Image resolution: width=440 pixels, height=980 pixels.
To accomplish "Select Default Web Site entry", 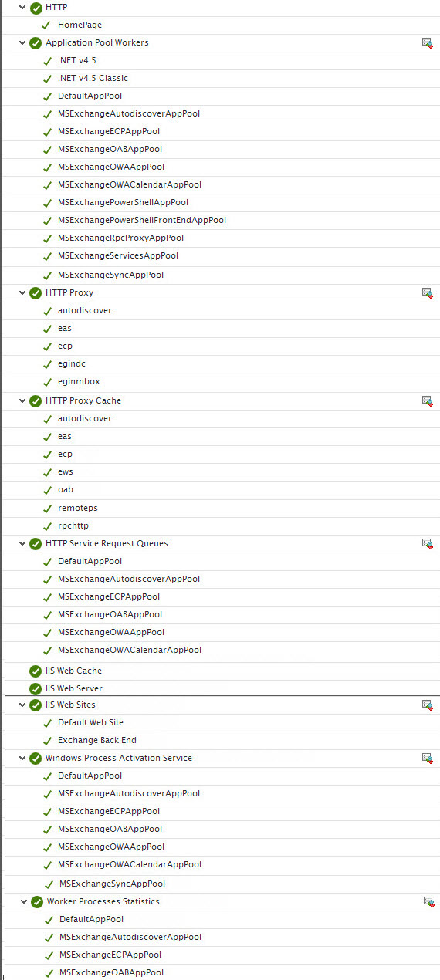I will pyautogui.click(x=90, y=723).
